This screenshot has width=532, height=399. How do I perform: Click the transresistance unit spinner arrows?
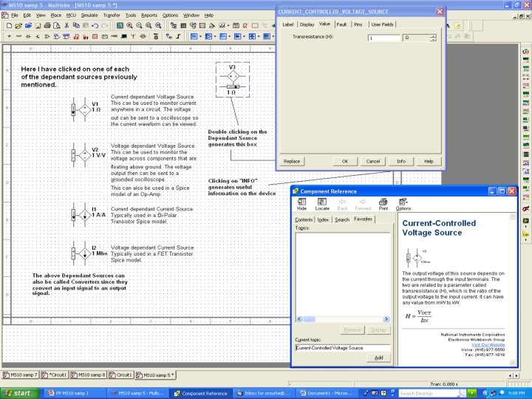(433, 38)
